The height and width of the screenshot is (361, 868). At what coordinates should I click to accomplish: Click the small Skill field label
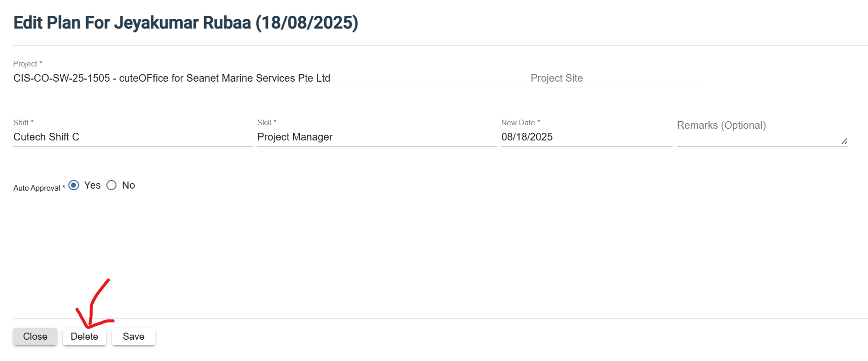point(264,123)
